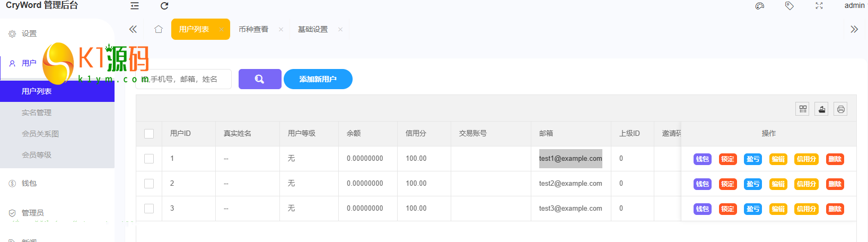Expand the 钱包 sidebar menu
Image resolution: width=868 pixels, height=242 pixels.
(57, 183)
